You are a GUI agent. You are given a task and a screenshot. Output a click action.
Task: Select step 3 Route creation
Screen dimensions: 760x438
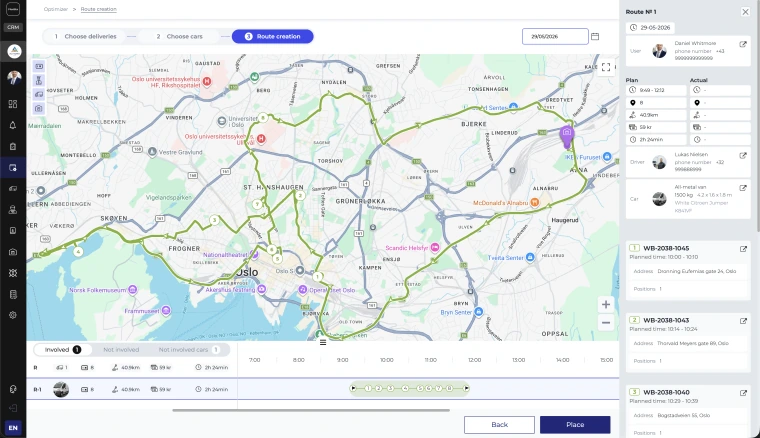tap(272, 36)
